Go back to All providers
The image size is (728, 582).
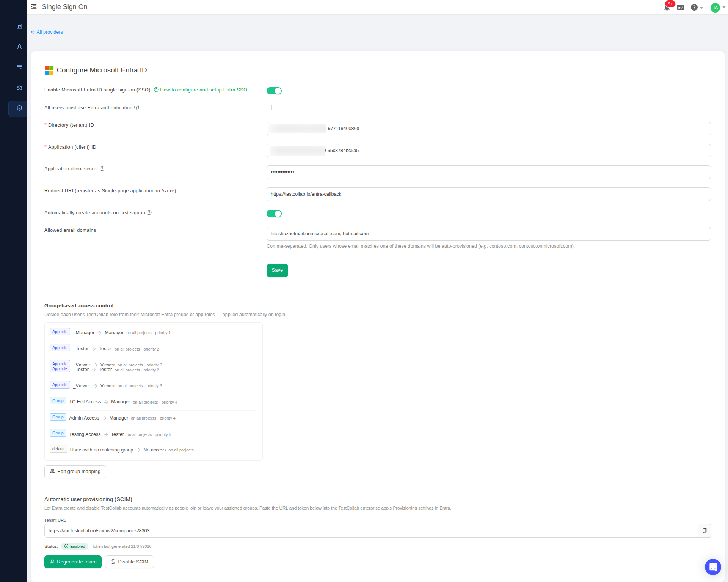coord(47,32)
